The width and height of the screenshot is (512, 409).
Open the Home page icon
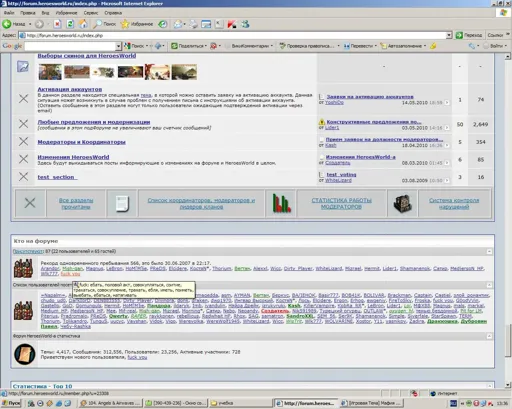pos(83,24)
